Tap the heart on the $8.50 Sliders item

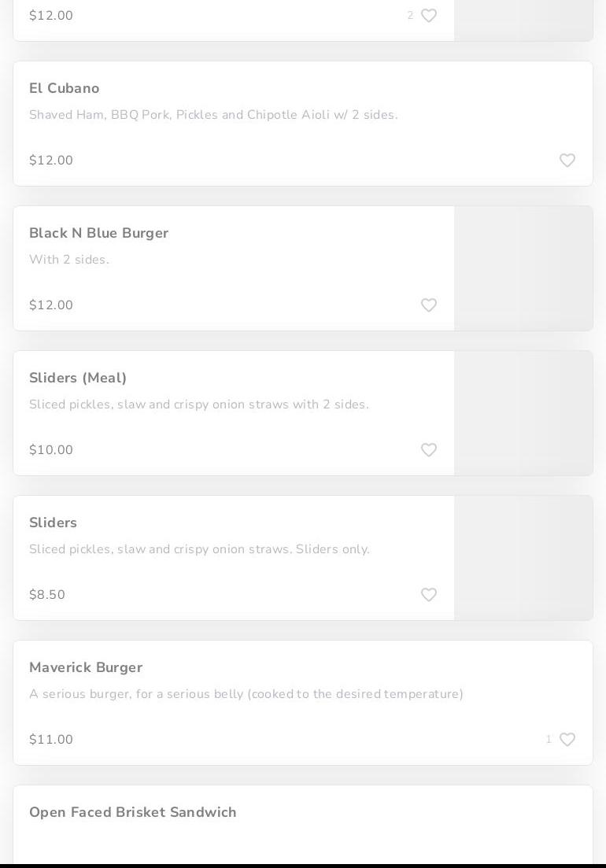point(429,595)
